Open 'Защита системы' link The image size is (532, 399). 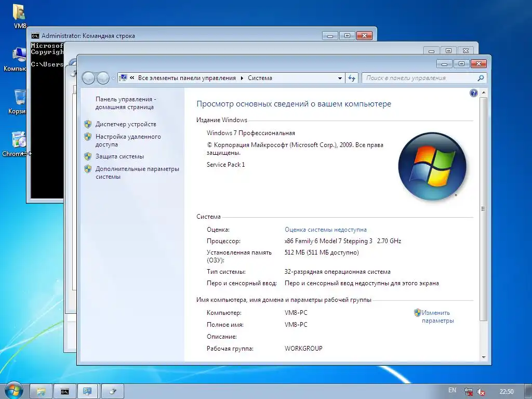[x=119, y=156]
